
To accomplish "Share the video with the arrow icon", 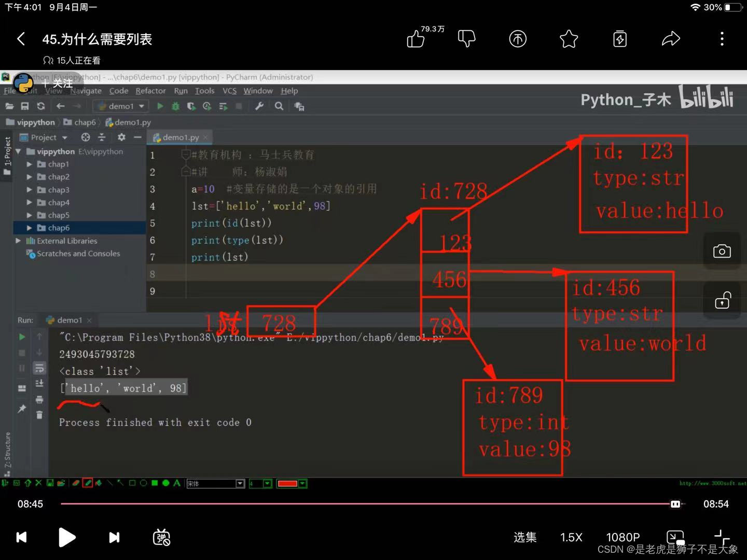I will pyautogui.click(x=671, y=39).
